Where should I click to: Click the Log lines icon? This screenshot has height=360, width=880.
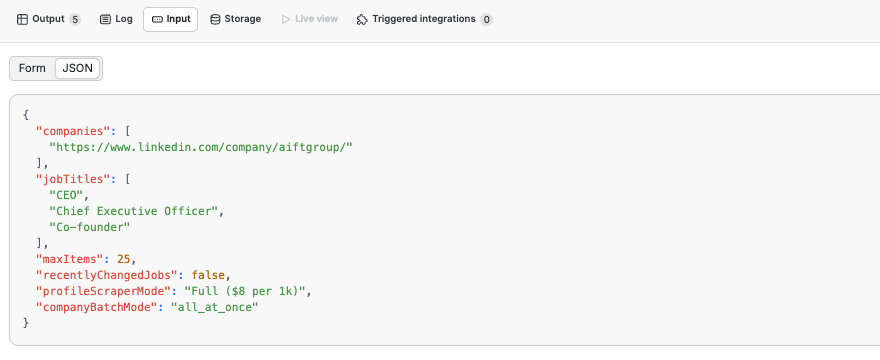coord(105,19)
